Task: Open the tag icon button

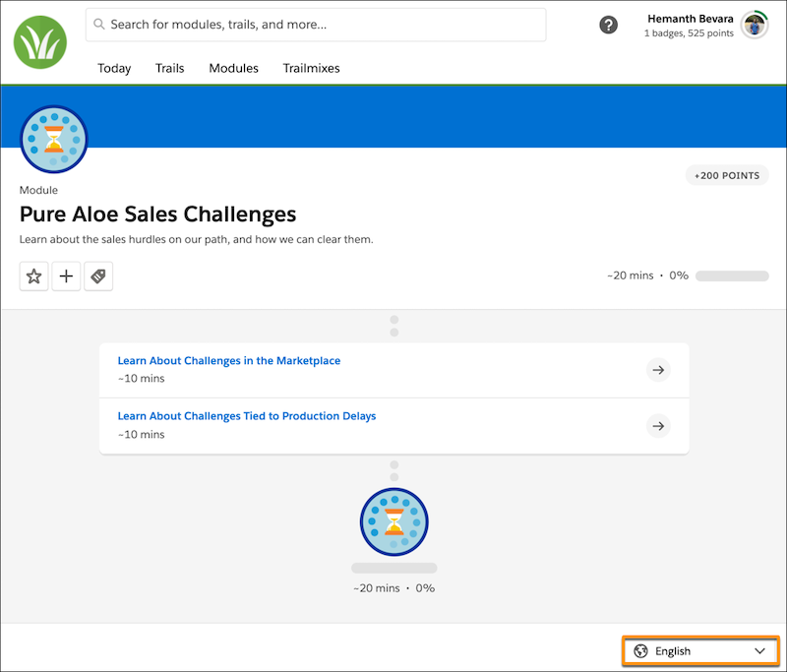Action: tap(98, 276)
